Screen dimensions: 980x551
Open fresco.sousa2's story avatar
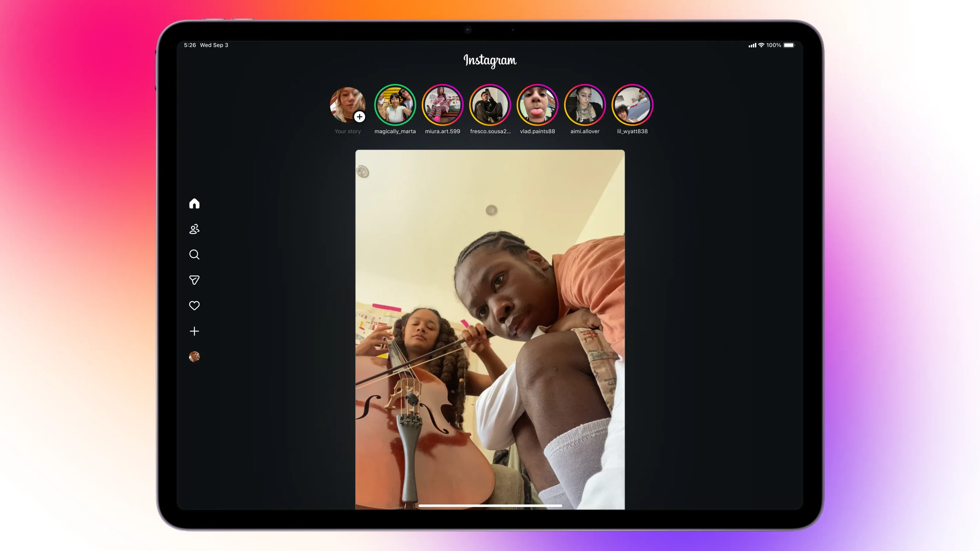coord(490,105)
